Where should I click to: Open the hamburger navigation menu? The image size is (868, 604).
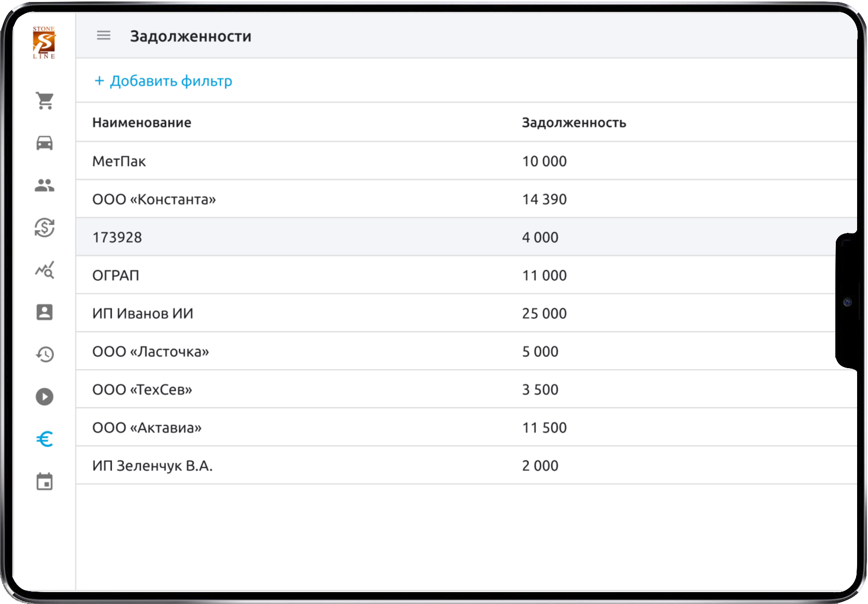(x=103, y=35)
